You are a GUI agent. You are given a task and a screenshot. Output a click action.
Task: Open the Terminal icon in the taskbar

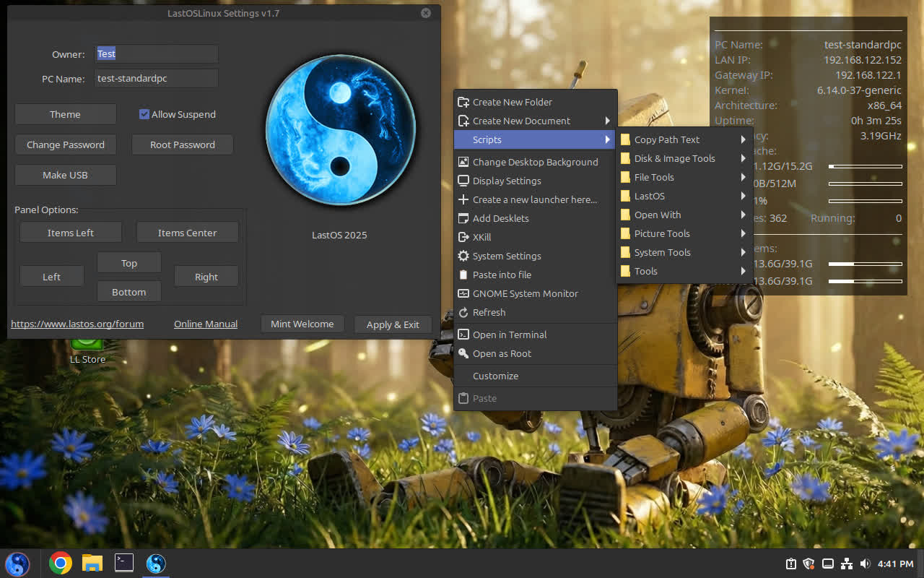(124, 563)
